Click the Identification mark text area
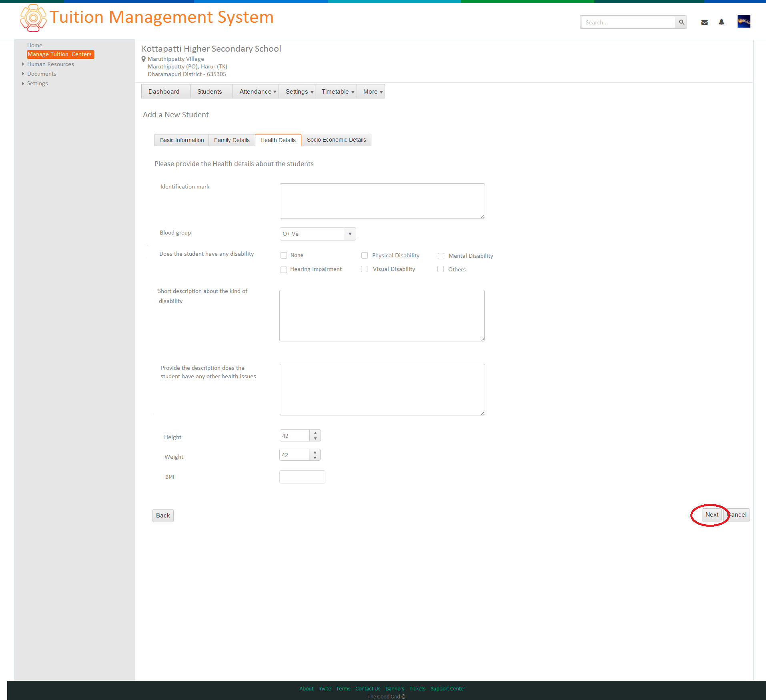The height and width of the screenshot is (700, 766). click(382, 201)
